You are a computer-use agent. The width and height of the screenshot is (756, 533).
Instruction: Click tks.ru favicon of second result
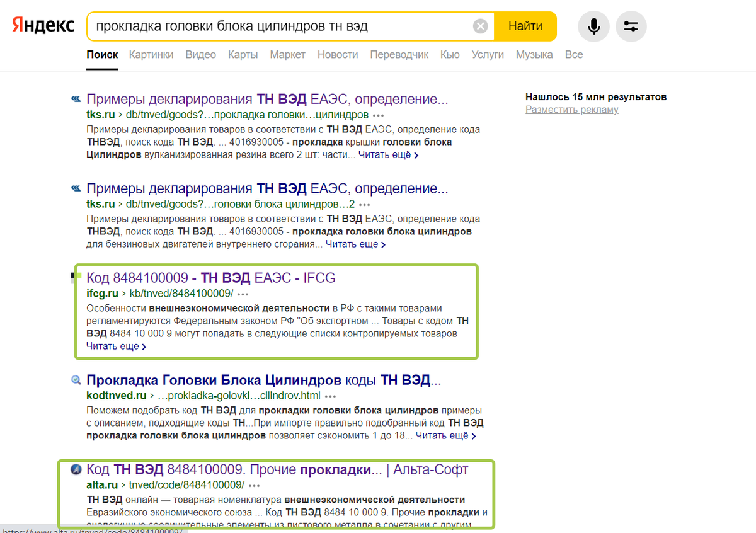coord(76,188)
